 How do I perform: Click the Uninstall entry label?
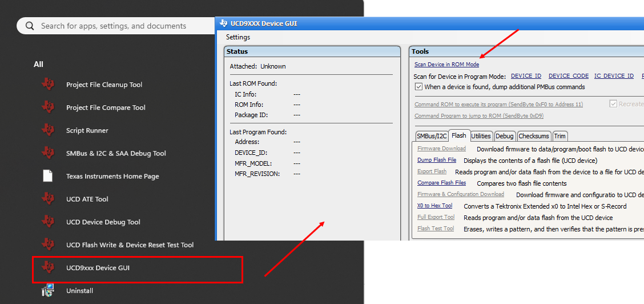coord(80,291)
